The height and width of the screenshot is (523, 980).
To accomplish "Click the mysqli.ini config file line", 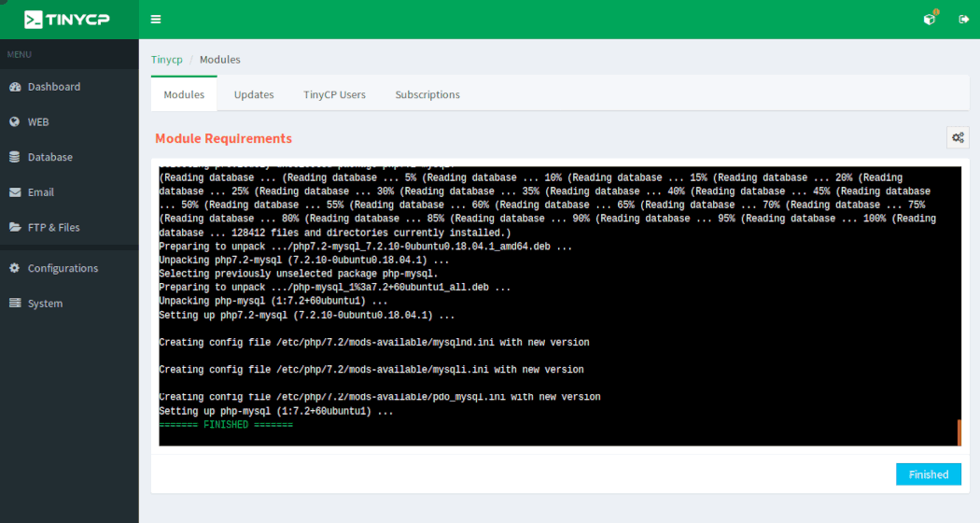I will (x=371, y=370).
